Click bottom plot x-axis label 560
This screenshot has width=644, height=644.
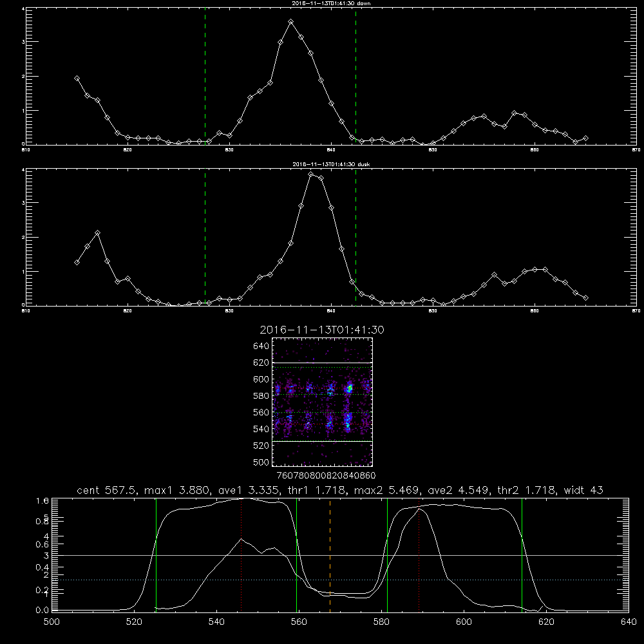click(x=299, y=622)
